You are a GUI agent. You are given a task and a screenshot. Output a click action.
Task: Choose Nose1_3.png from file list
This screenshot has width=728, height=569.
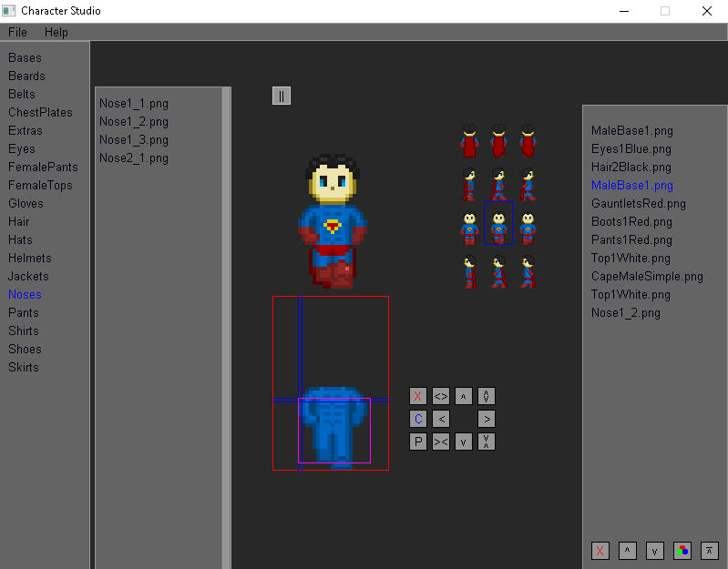134,139
